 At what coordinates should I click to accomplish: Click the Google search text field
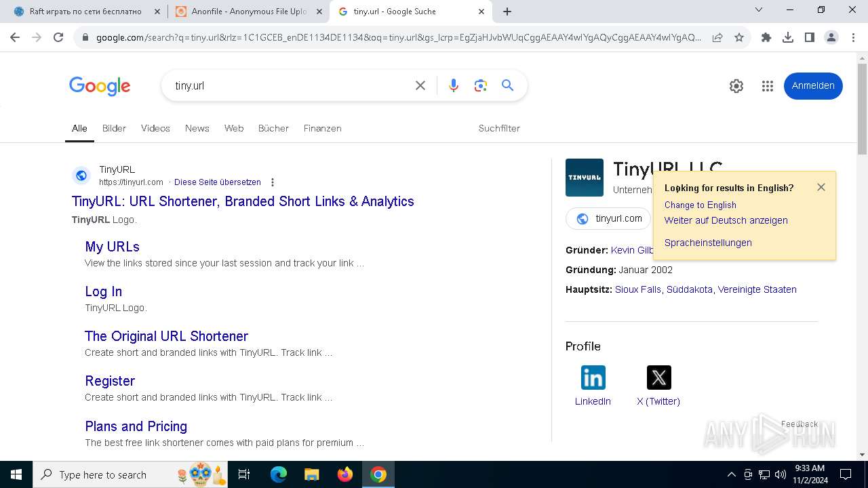(x=292, y=85)
